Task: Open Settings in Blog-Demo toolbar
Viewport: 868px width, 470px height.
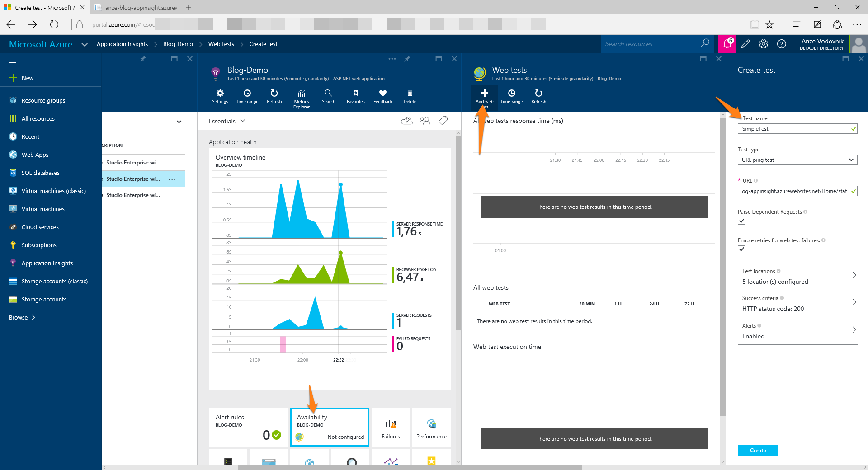Action: coord(220,96)
